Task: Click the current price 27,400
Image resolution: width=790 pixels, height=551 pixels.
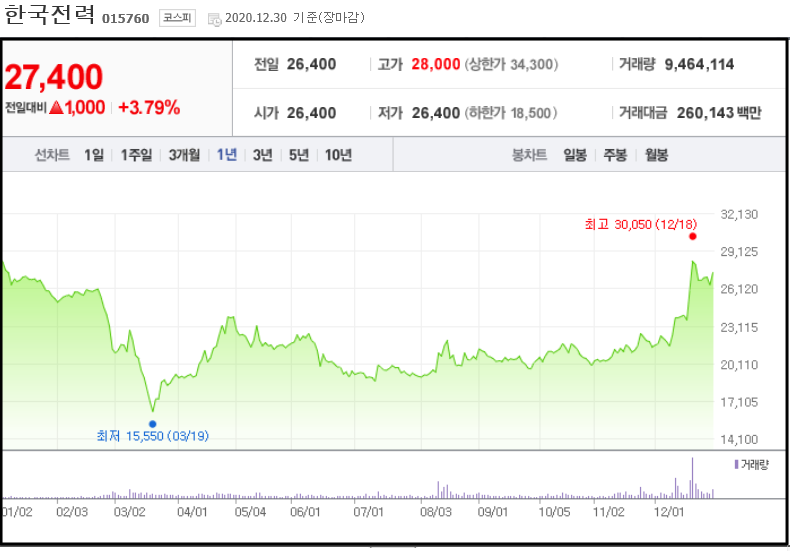Action: click(x=54, y=77)
